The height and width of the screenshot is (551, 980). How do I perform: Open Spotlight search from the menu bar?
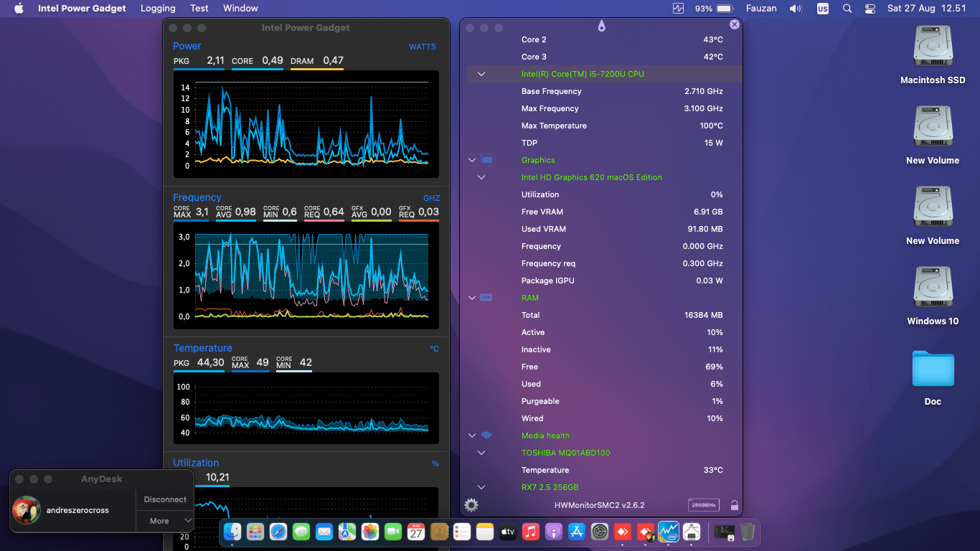coord(847,9)
